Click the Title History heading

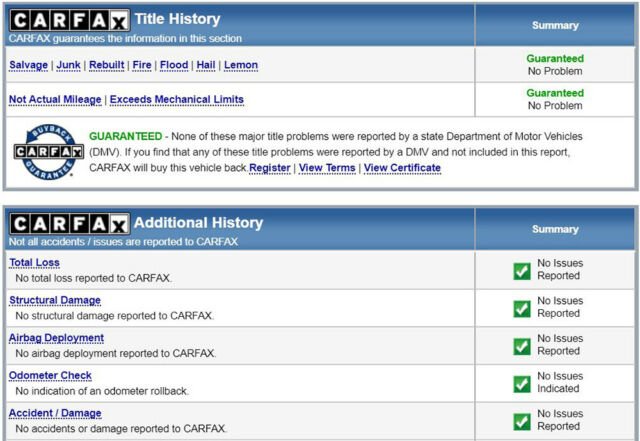tap(178, 19)
